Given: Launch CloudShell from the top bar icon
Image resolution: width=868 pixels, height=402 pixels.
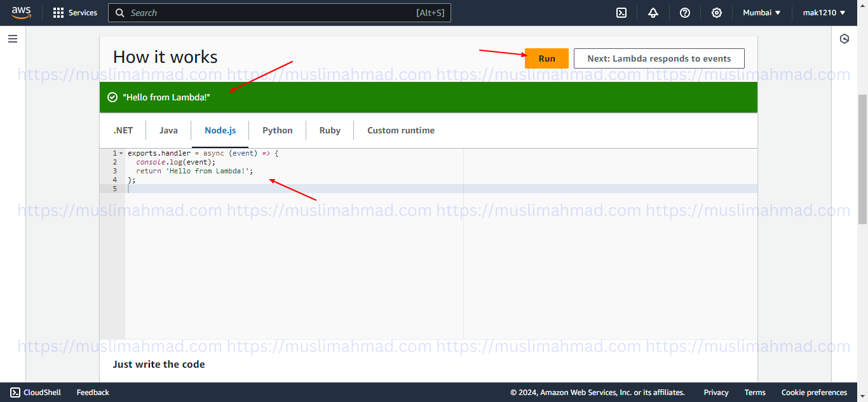Looking at the screenshot, I should pyautogui.click(x=621, y=13).
